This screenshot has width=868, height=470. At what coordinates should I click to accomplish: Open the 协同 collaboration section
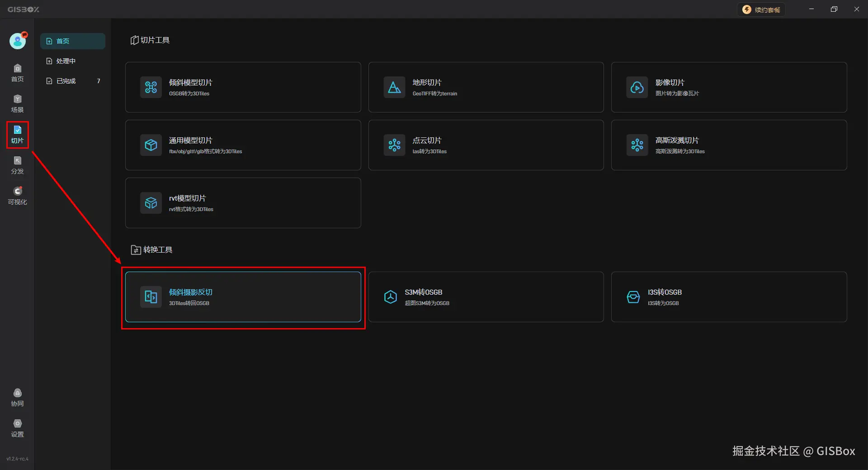[x=17, y=398]
